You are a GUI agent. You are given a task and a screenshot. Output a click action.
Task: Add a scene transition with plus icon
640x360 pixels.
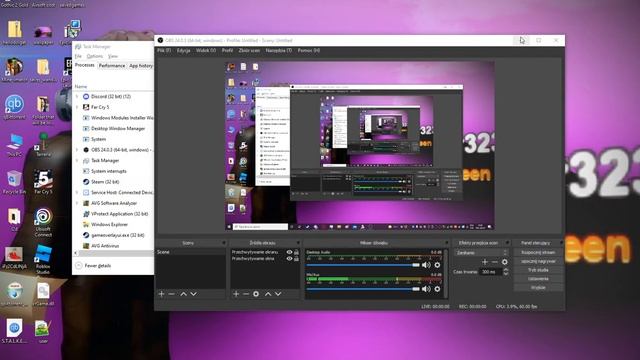click(485, 262)
